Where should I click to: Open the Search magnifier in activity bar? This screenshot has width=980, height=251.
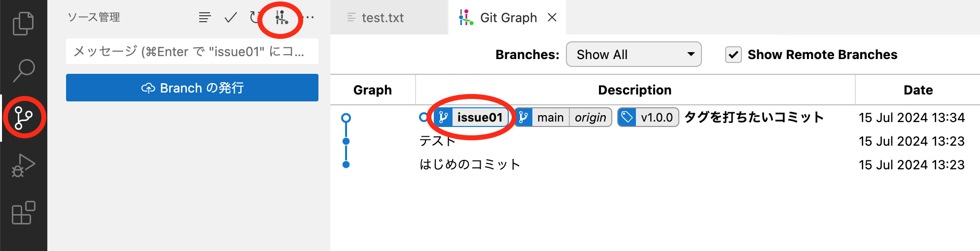point(23,70)
